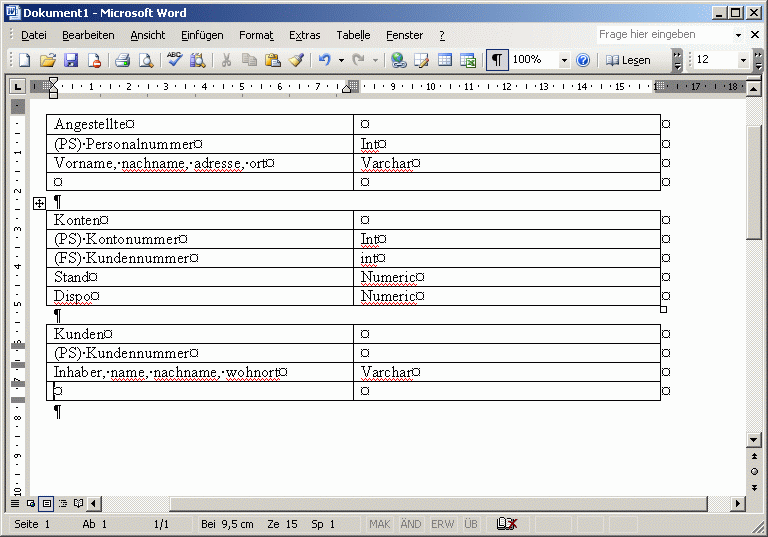Open the spelling and grammar check
The image size is (768, 537).
(175, 60)
